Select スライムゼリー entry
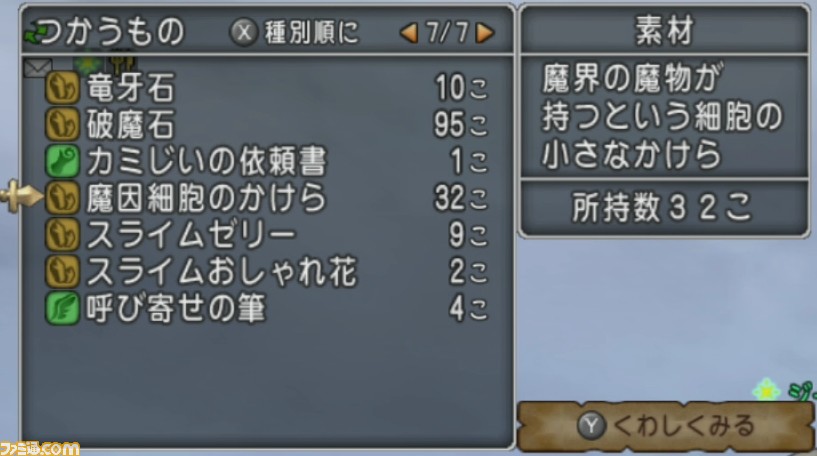This screenshot has width=817, height=456. (x=267, y=235)
